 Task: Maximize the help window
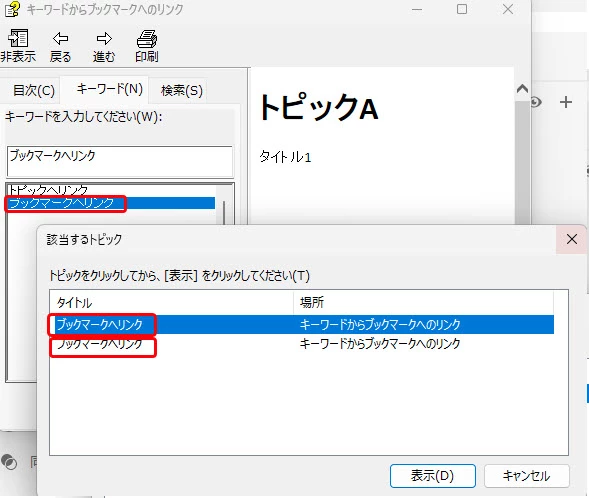[x=462, y=9]
